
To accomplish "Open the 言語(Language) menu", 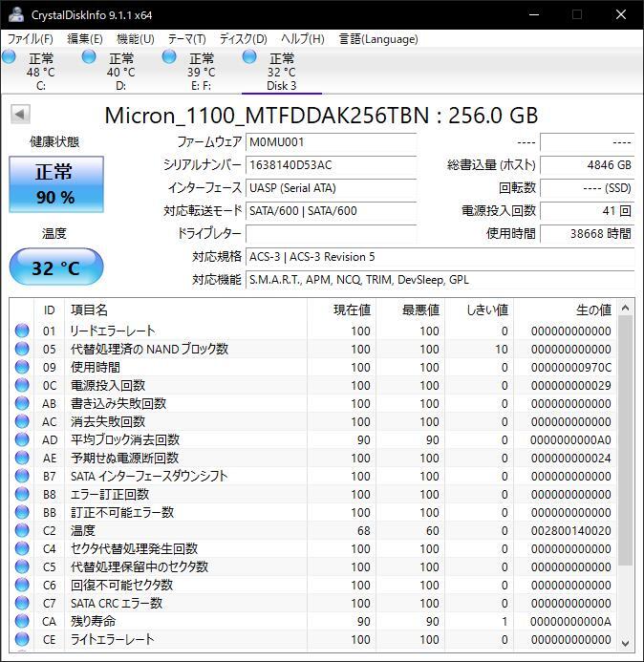I will tap(378, 39).
